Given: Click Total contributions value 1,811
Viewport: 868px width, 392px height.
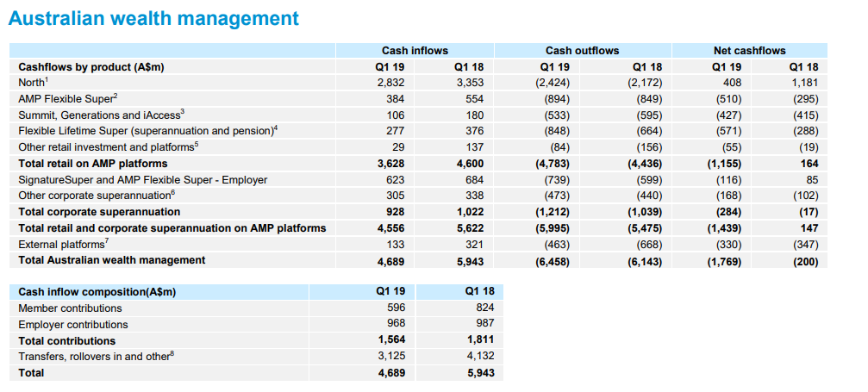Looking at the screenshot, I should pos(480,339).
